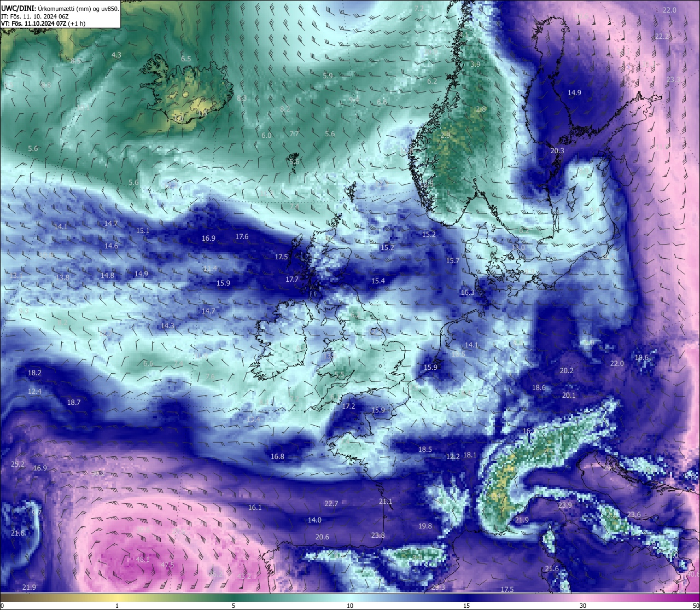Screen dimensions: 700x610
Task: Click the map value '12.4'
Action: click(34, 391)
